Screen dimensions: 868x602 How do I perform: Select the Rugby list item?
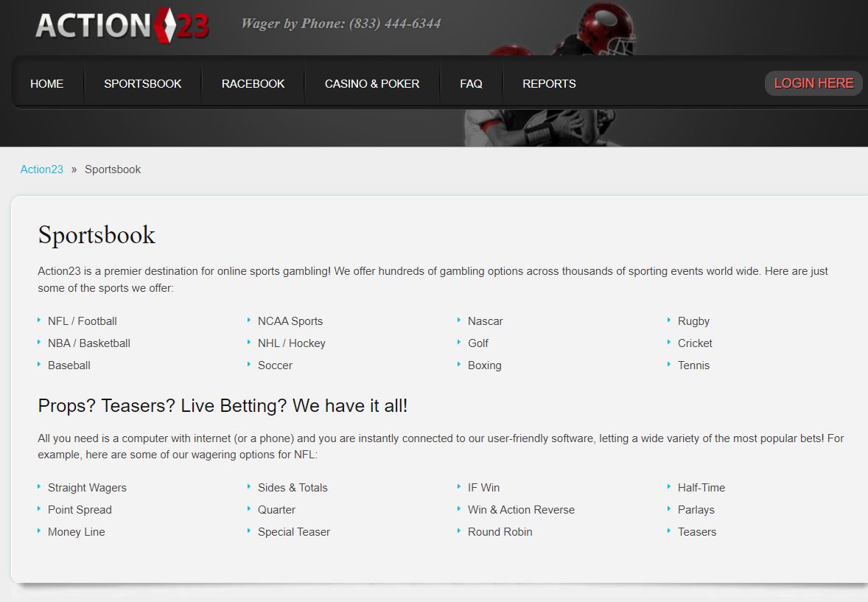pos(693,321)
